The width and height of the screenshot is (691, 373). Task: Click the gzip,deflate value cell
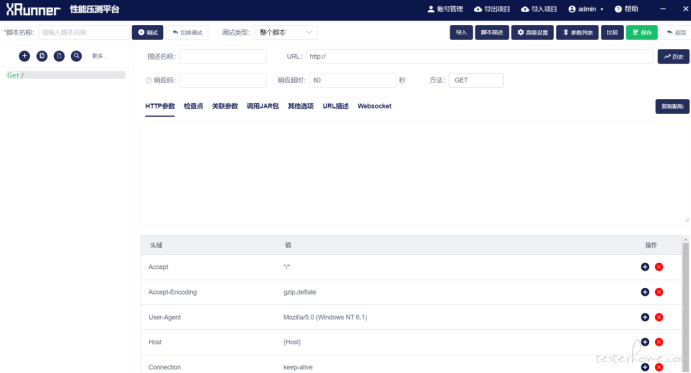point(300,292)
